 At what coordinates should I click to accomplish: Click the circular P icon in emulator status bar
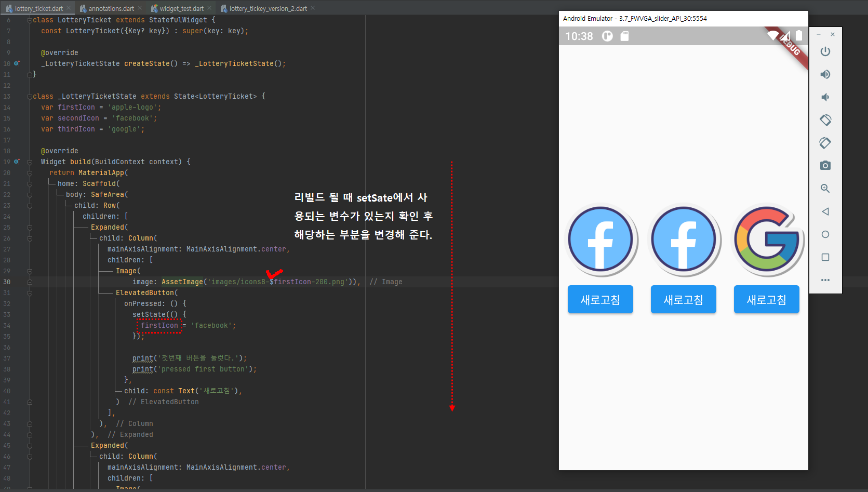(607, 36)
